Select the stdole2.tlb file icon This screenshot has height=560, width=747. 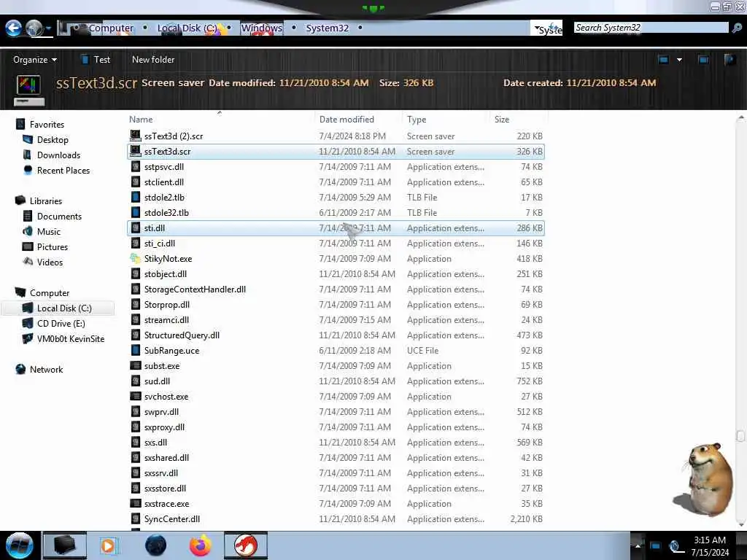(135, 197)
